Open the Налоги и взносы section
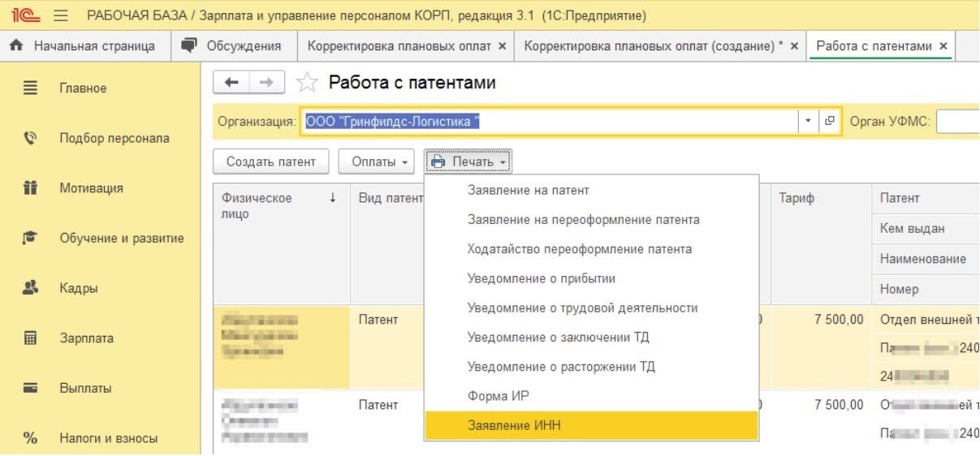This screenshot has height=456, width=980. click(x=108, y=438)
